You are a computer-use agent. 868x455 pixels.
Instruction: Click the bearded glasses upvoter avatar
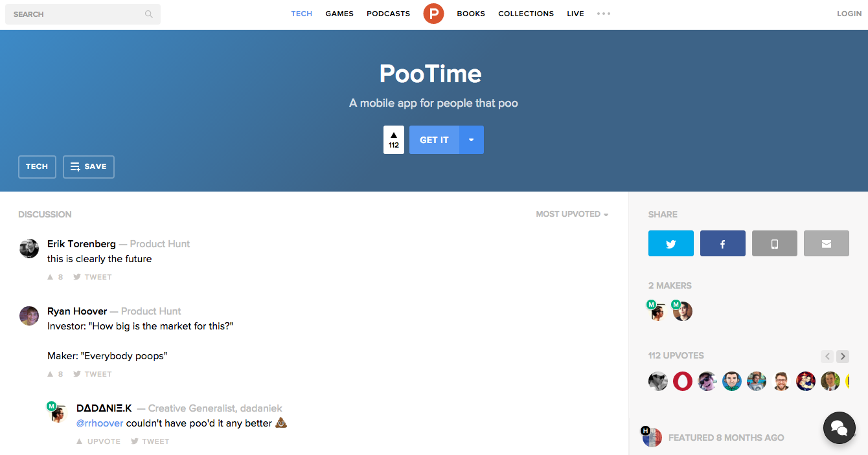pos(781,381)
